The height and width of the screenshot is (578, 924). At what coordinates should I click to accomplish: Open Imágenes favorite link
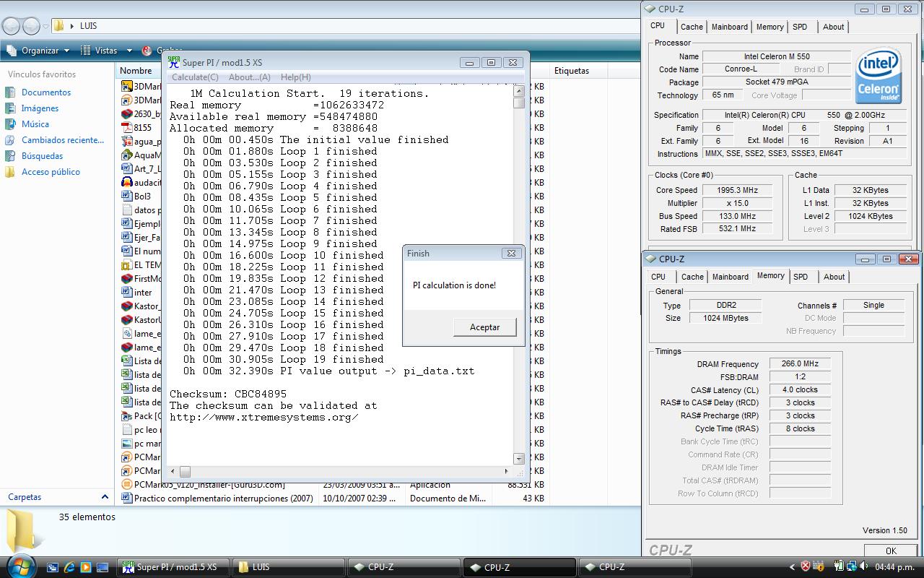40,108
